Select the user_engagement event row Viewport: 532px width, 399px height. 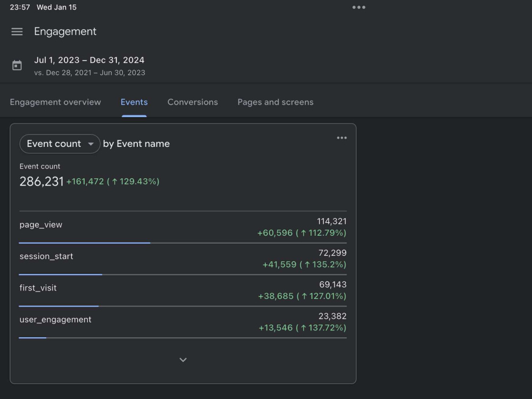(183, 322)
